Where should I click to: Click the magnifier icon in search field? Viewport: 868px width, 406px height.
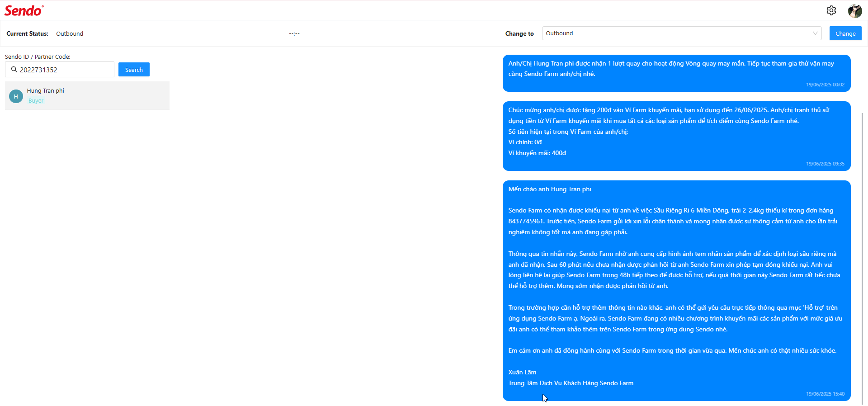coord(14,70)
